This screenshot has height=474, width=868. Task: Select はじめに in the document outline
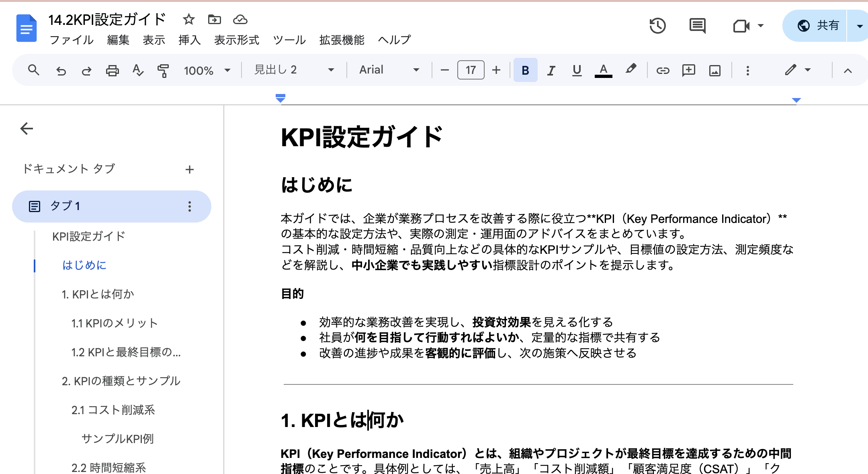(84, 265)
